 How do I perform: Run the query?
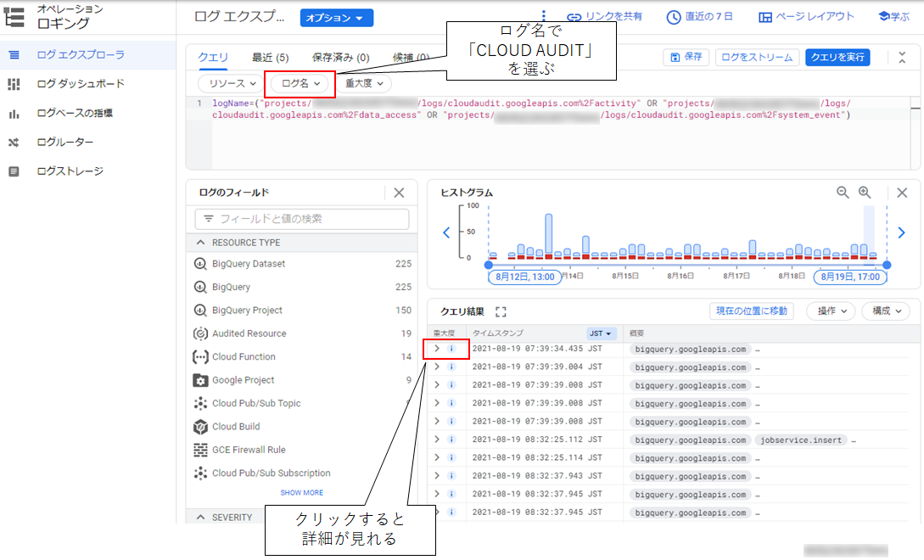[x=837, y=57]
